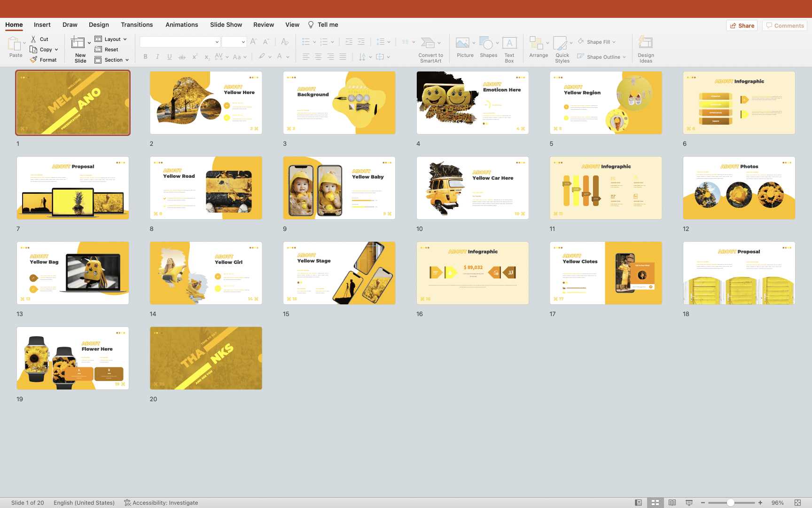
Task: Toggle Underline text formatting
Action: 170,57
